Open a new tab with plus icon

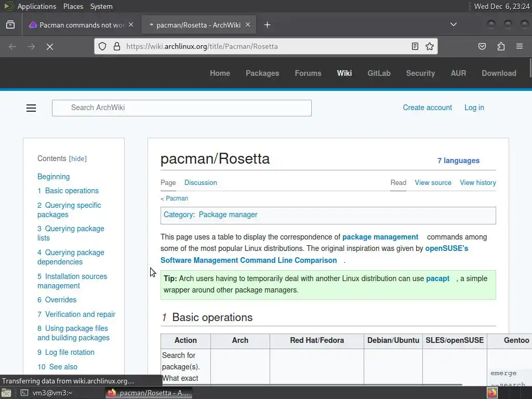pyautogui.click(x=268, y=25)
